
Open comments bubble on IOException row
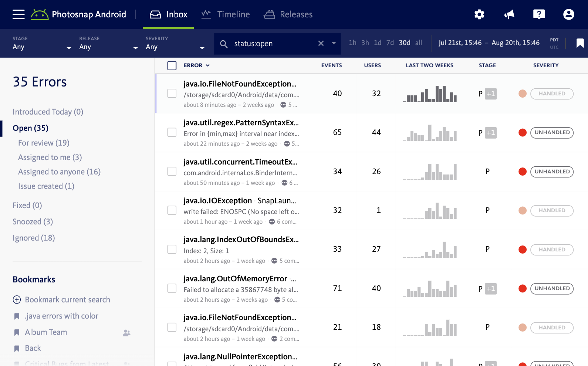272,222
